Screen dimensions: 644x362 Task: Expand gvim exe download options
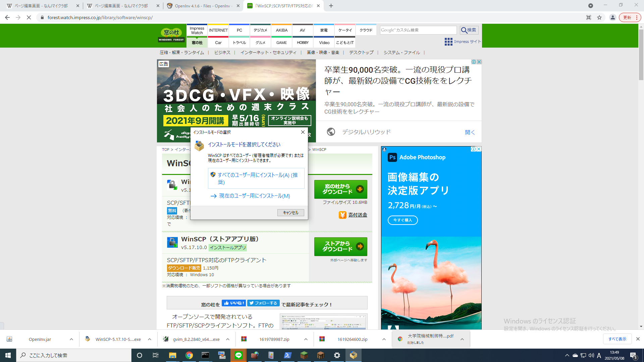(228, 339)
